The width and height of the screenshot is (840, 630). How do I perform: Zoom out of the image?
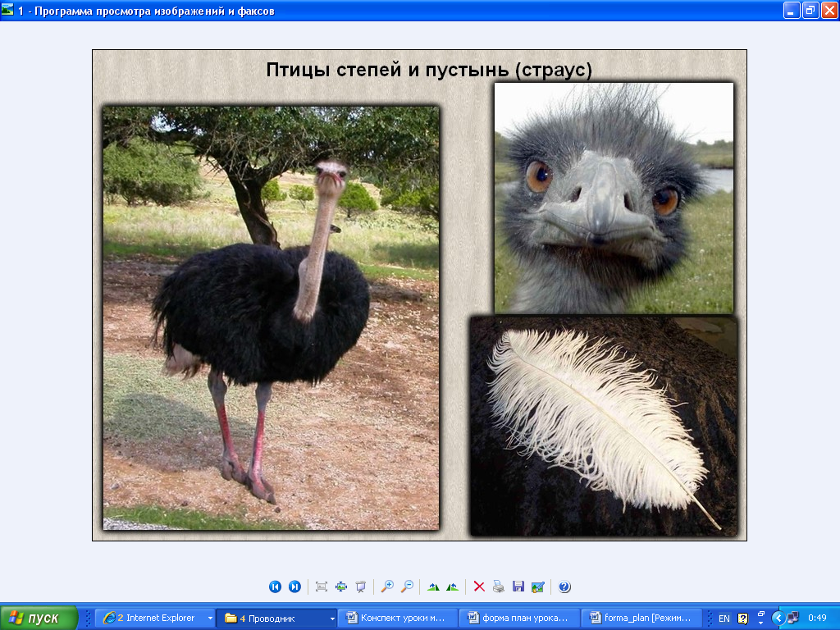[407, 587]
